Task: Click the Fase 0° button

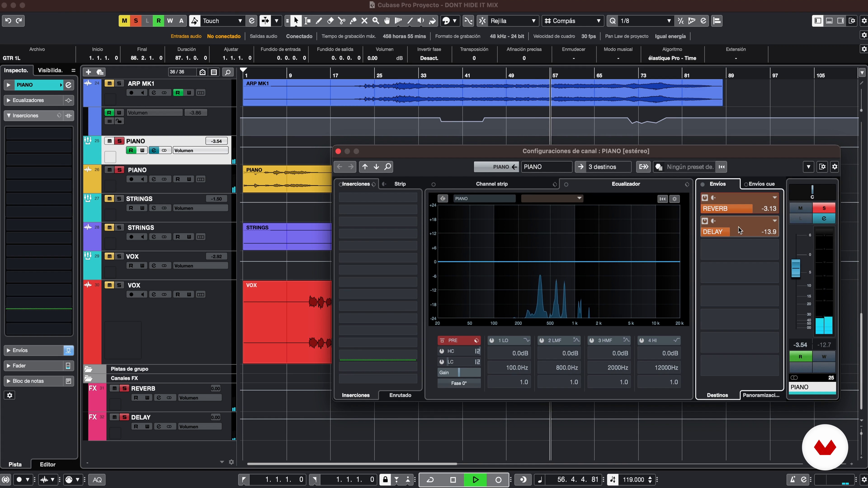Action: pos(459,383)
